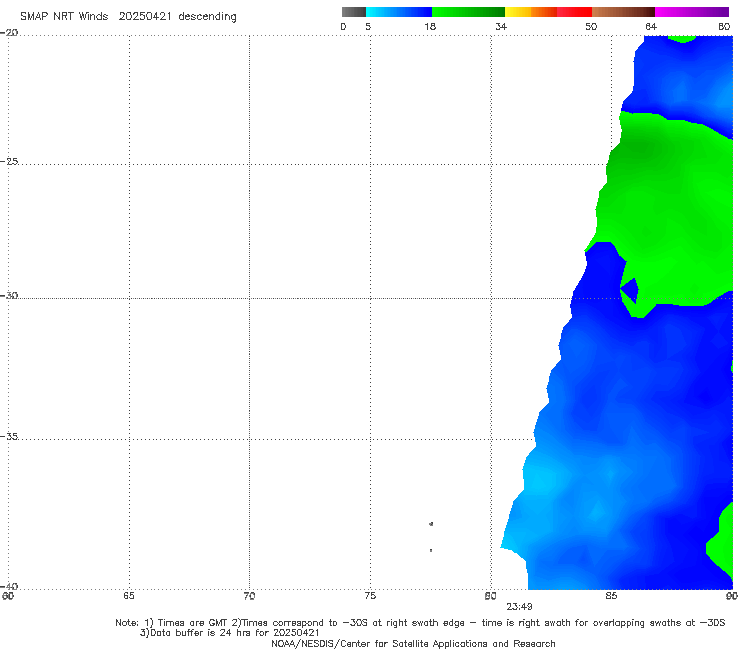Click the magenta-purple segment of the color scale
The height and width of the screenshot is (650, 740).
[692, 12]
